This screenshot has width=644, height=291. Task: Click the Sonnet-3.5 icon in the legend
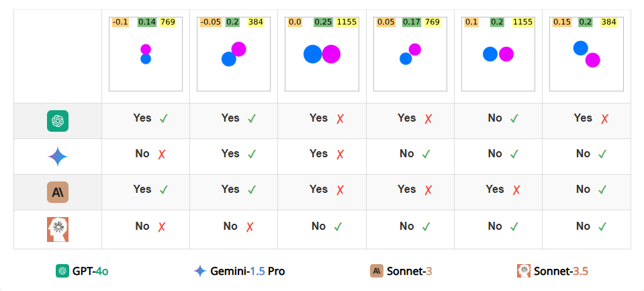[x=524, y=271]
